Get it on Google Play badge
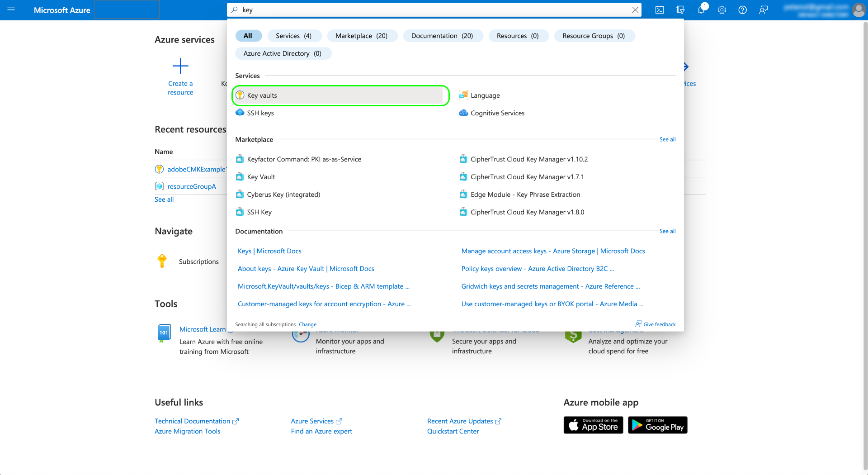This screenshot has width=868, height=475. pyautogui.click(x=658, y=425)
